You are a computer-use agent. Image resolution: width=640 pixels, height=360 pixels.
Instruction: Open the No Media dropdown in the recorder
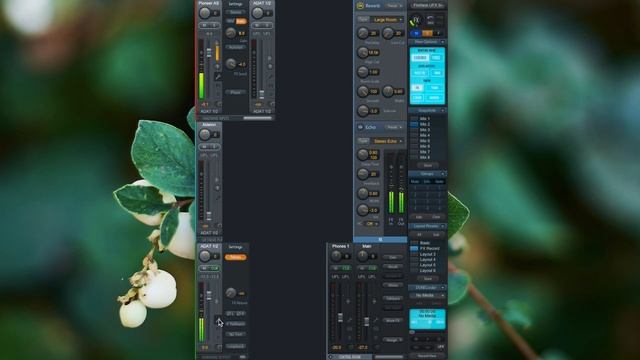(427, 295)
